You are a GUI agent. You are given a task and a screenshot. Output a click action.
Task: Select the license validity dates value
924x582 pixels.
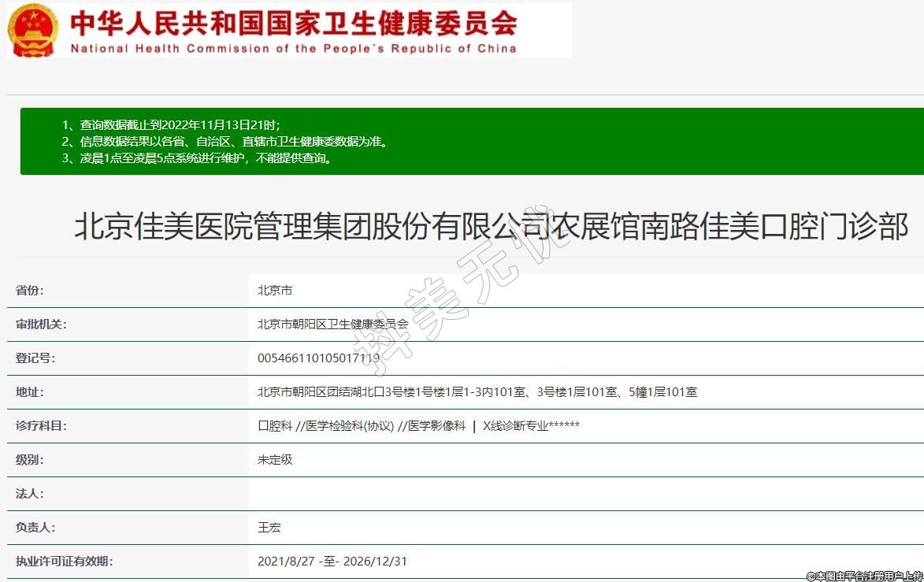[x=332, y=562]
